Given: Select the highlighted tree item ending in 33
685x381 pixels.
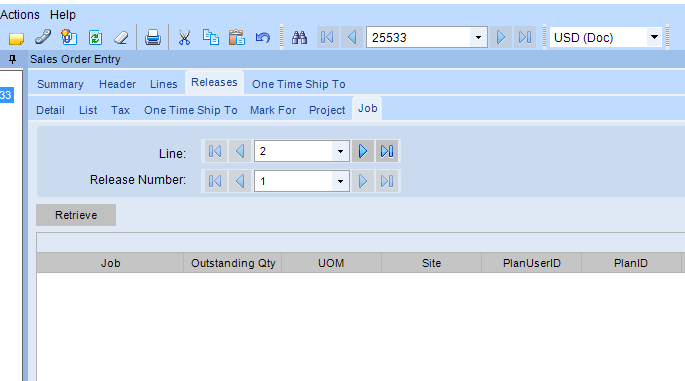Looking at the screenshot, I should click(6, 95).
